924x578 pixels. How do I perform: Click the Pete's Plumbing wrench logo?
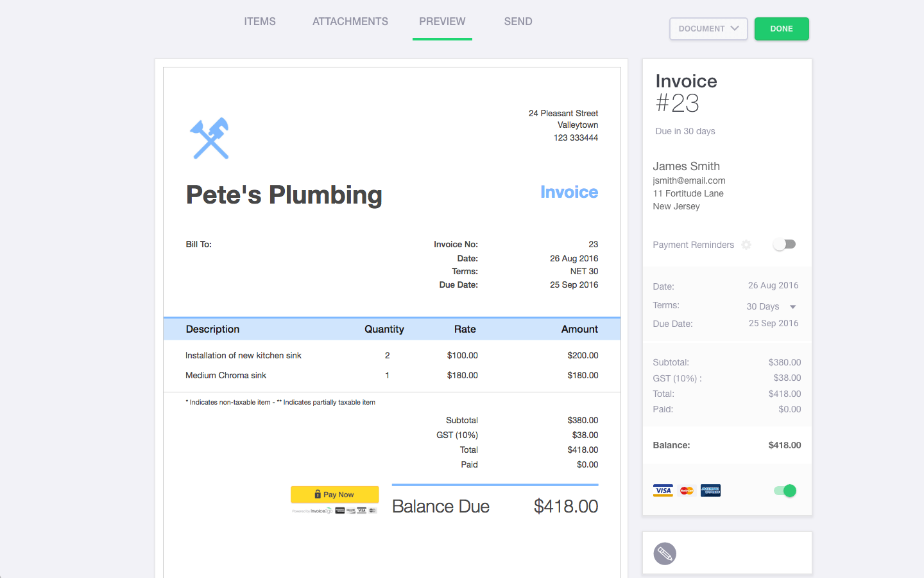pos(210,138)
